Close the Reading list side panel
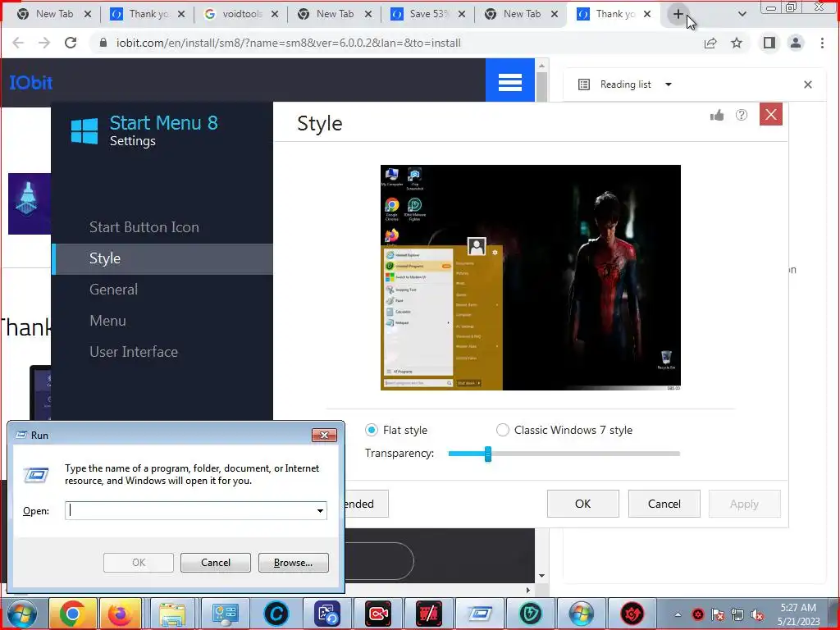Image resolution: width=840 pixels, height=630 pixels. pyautogui.click(x=808, y=84)
